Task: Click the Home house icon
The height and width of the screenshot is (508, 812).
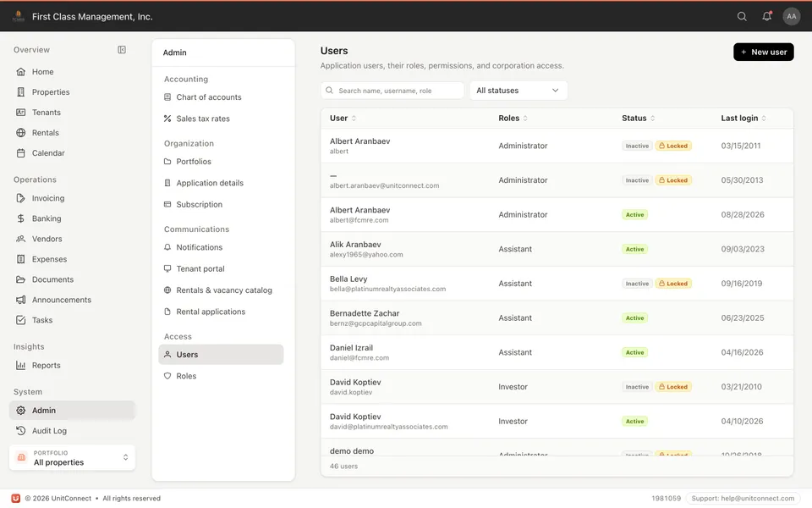Action: (x=20, y=71)
